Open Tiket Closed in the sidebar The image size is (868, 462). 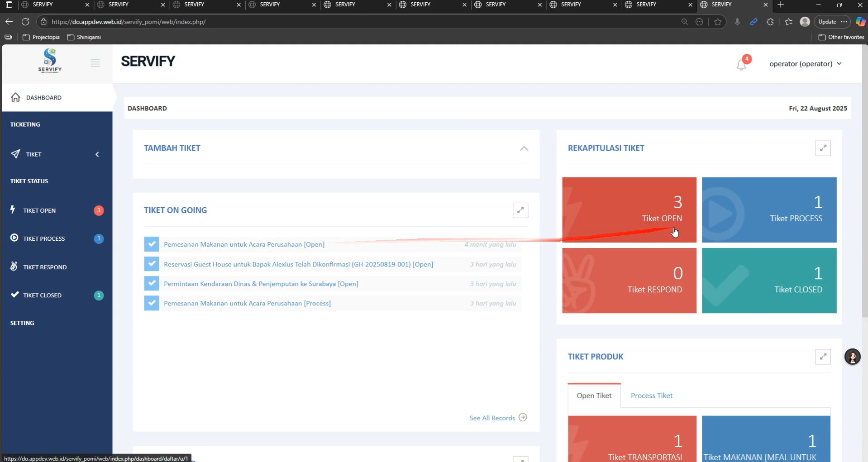[x=43, y=295]
